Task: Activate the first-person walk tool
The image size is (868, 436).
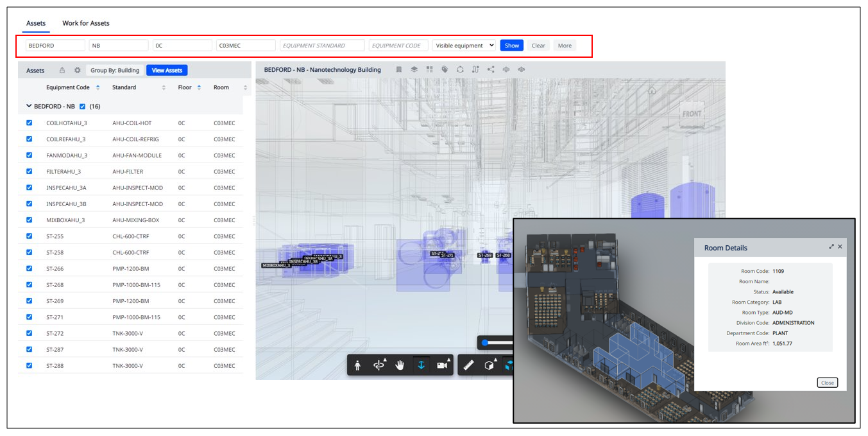Action: [358, 365]
